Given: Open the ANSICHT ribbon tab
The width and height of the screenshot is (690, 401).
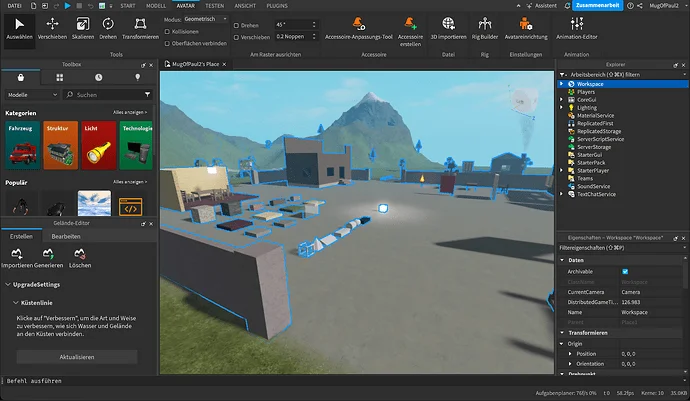Looking at the screenshot, I should pos(245,6).
